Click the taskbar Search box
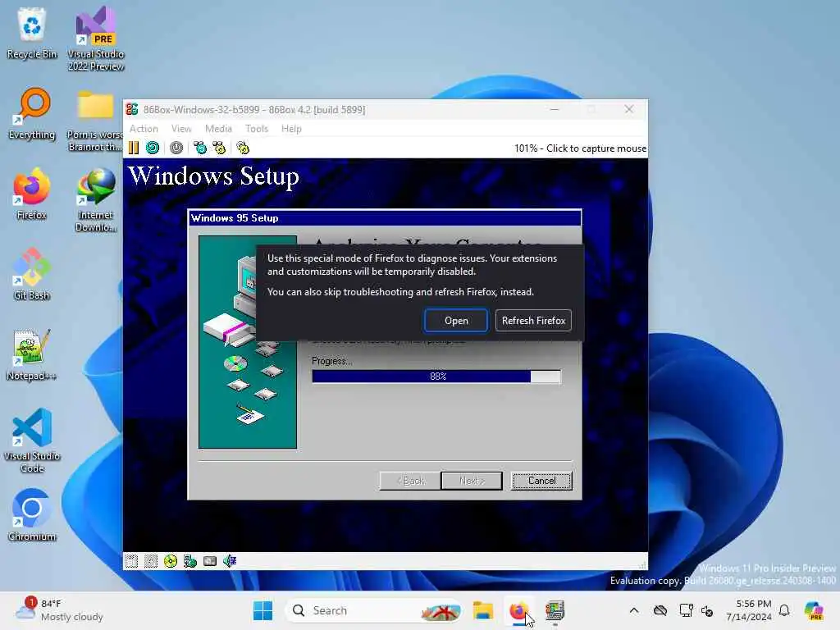This screenshot has width=840, height=630. click(374, 610)
